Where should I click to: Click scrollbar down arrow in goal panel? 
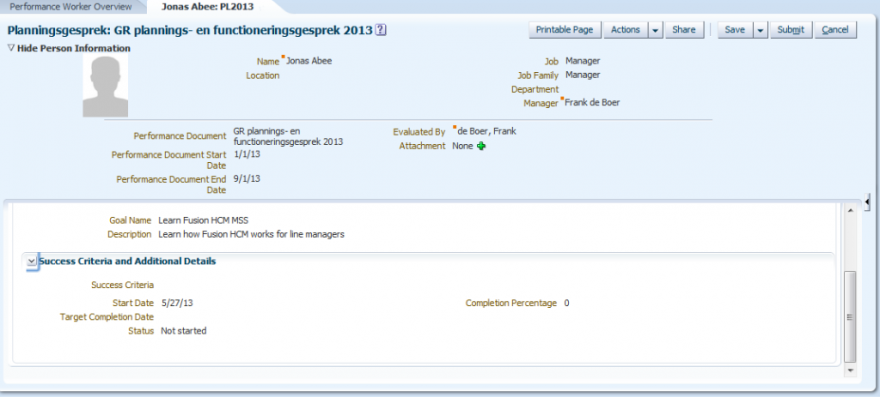point(850,371)
